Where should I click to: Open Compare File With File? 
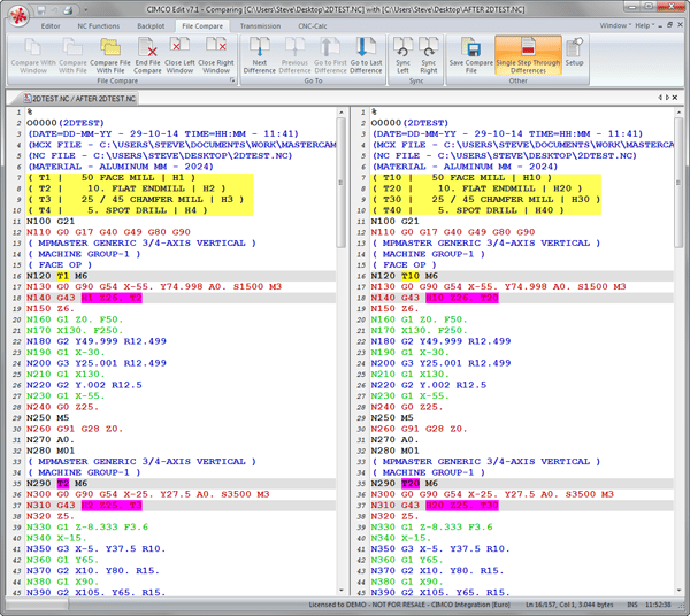(x=110, y=55)
